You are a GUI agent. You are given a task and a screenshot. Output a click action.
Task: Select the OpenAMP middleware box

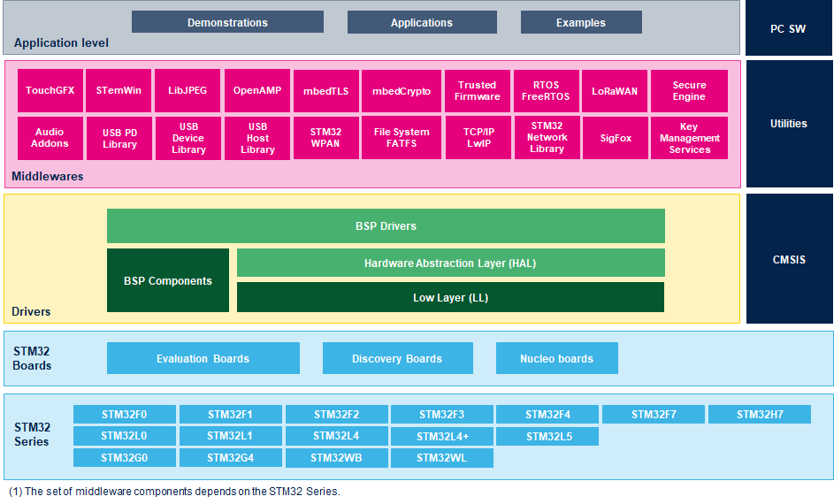(257, 90)
